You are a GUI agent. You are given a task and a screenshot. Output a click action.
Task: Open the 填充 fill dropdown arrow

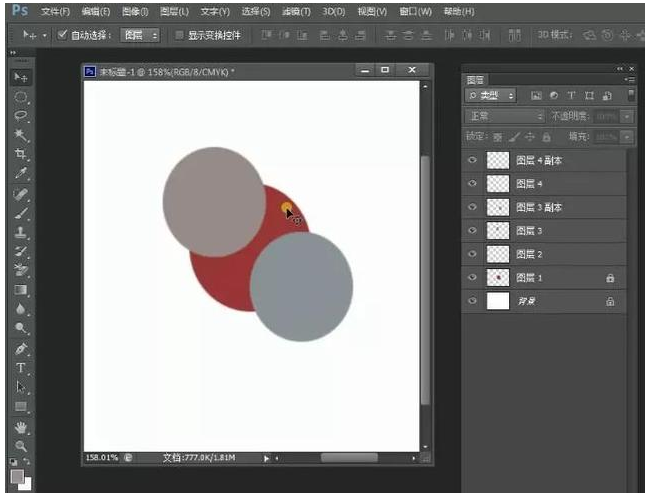coord(627,137)
